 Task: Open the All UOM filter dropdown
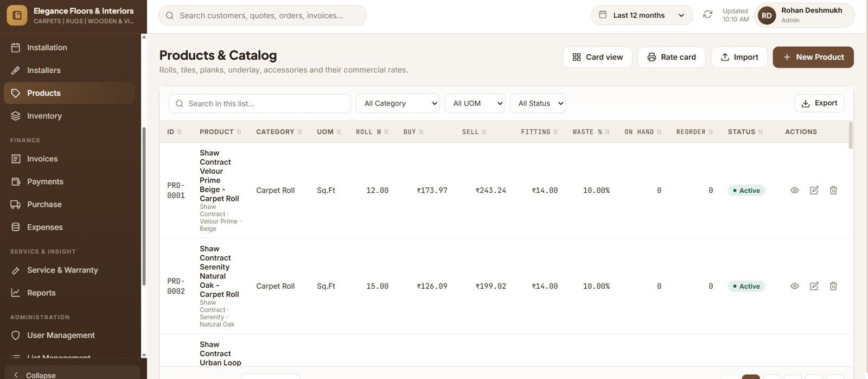point(475,104)
